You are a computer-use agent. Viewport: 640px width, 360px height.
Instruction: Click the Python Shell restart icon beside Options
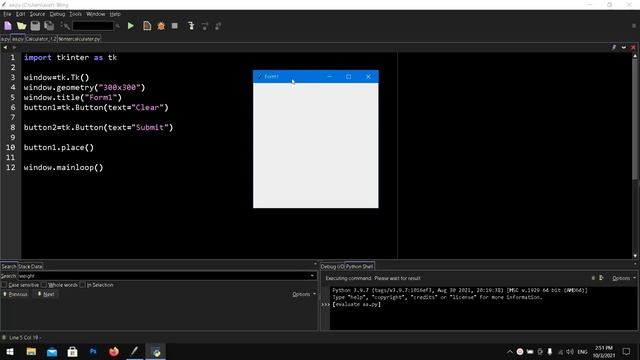(601, 278)
